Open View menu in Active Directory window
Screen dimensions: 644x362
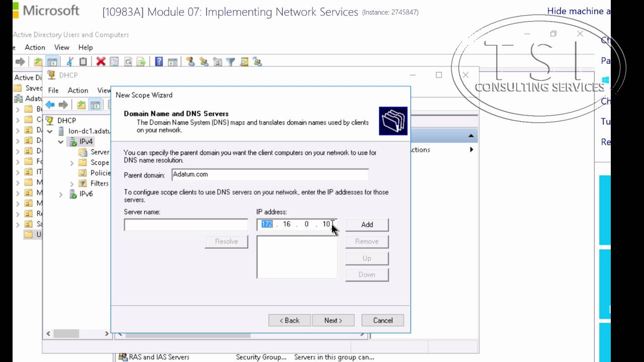coord(62,47)
